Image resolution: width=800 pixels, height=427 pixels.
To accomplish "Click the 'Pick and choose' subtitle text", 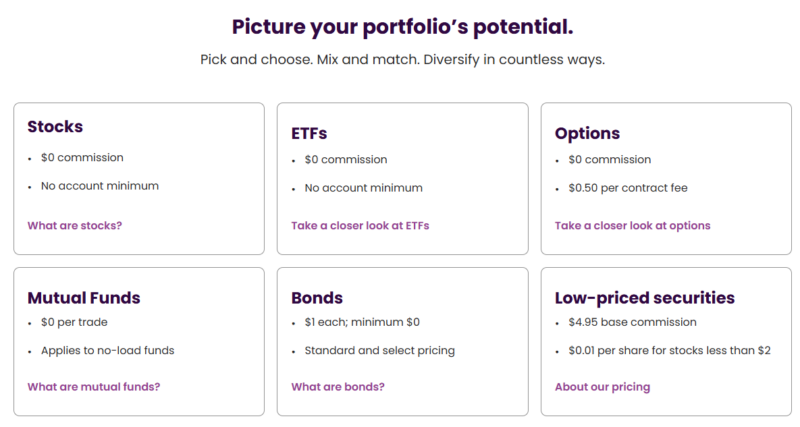I will click(403, 60).
